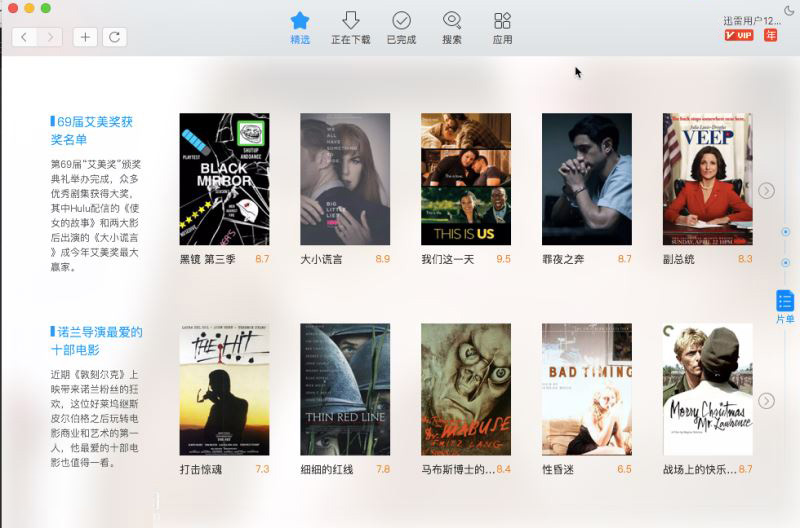Open the 罪夜之奔 poster
Viewport: 800px width, 528px height.
pyautogui.click(x=587, y=179)
